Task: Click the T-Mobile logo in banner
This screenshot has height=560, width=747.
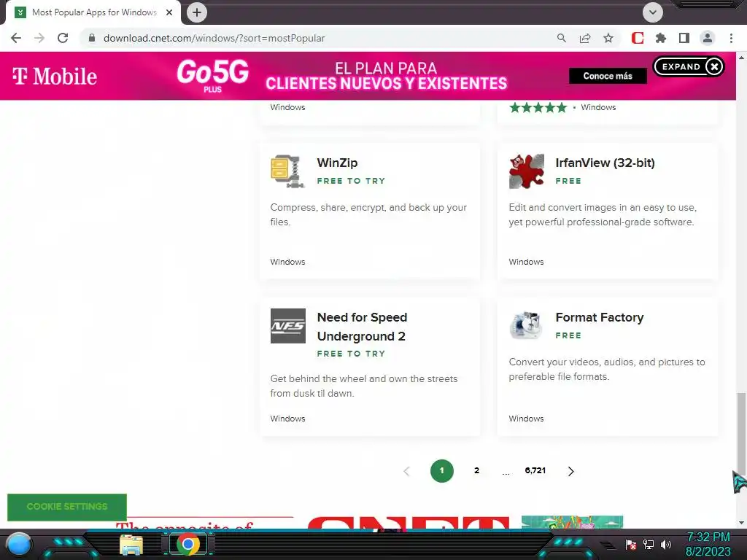Action: coord(55,76)
